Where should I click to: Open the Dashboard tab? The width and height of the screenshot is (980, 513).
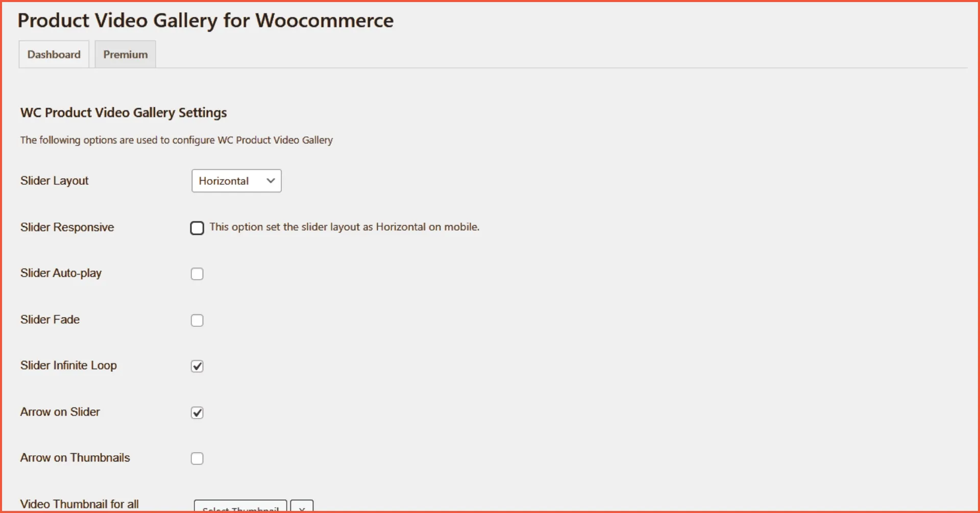point(54,54)
